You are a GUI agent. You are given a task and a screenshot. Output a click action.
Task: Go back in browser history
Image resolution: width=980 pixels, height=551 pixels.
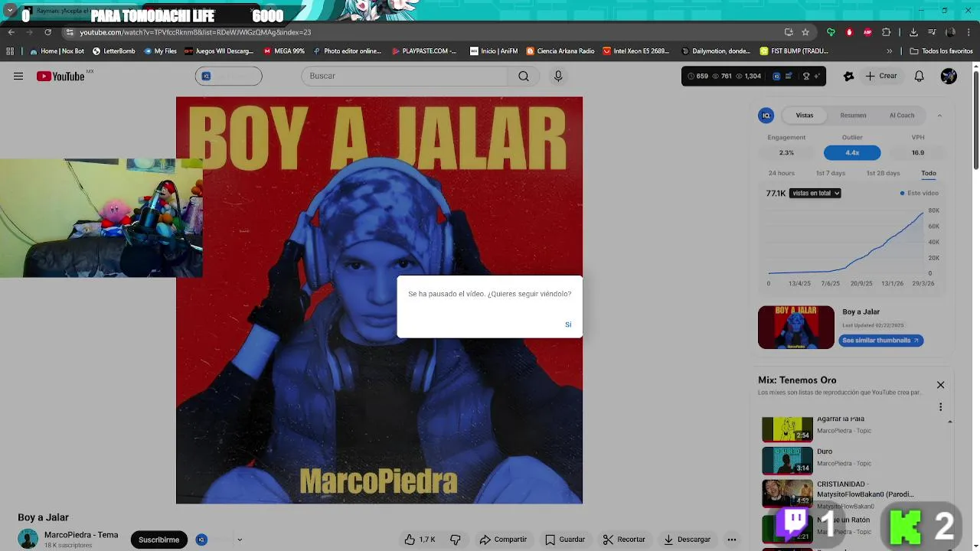click(x=11, y=32)
